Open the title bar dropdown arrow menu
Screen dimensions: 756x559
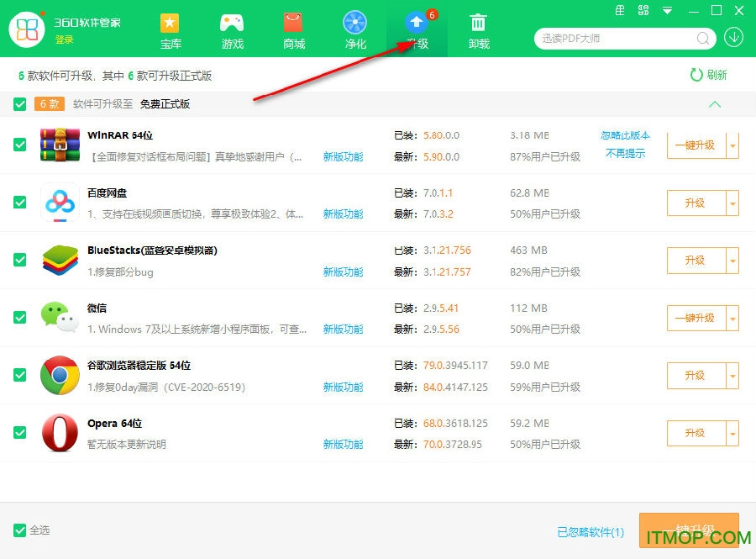click(x=668, y=12)
